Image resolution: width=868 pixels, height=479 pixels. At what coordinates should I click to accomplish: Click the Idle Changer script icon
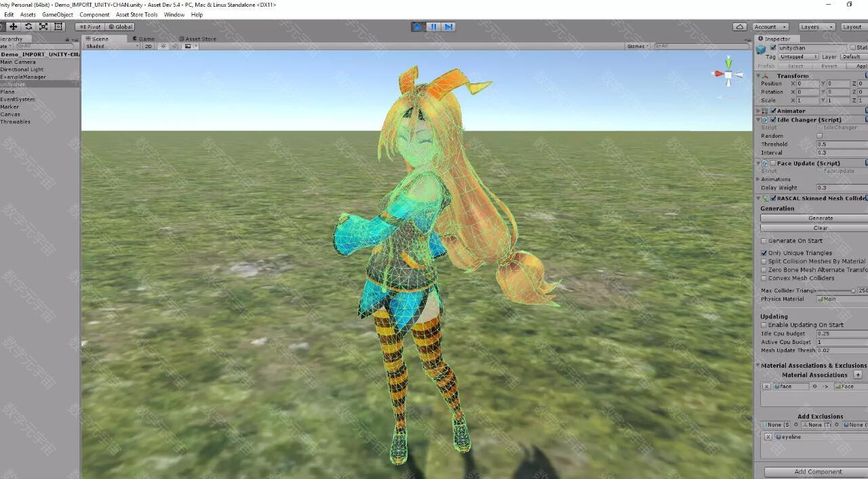point(765,119)
